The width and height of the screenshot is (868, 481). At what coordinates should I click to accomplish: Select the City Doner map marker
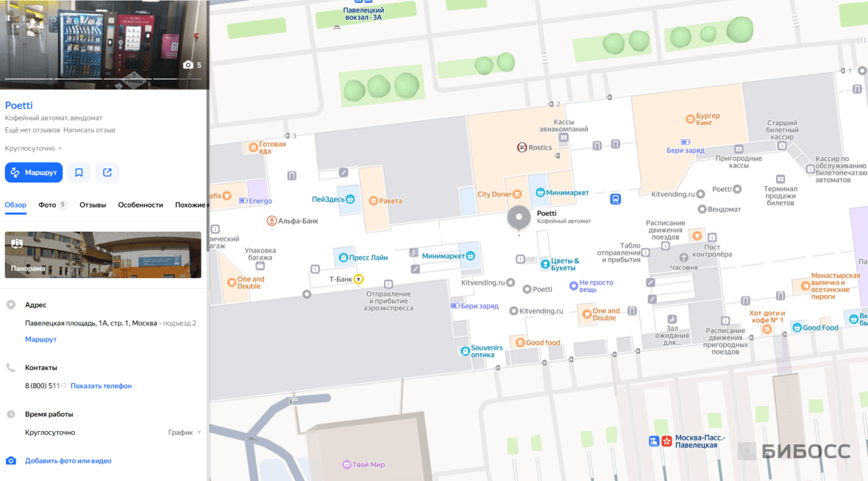click(516, 194)
